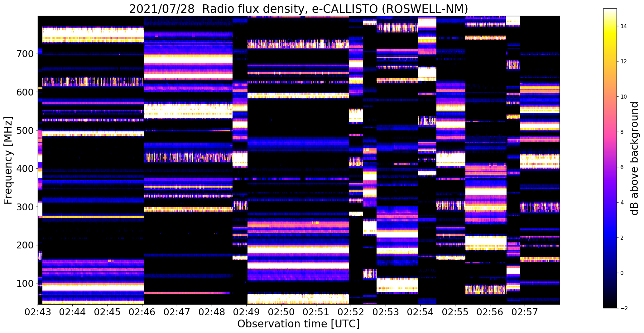This screenshot has width=644, height=333.
Task: Click the colorbar tick label 2
Action: coord(622,238)
